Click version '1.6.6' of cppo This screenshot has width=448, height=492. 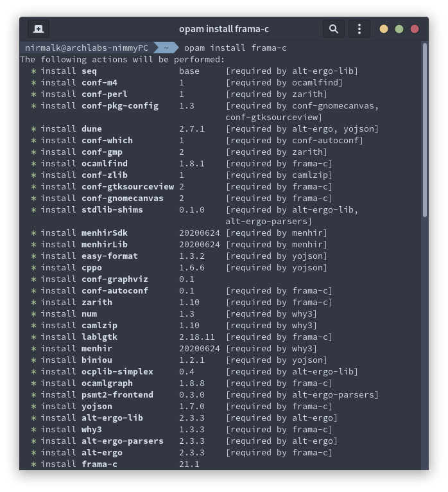point(192,268)
